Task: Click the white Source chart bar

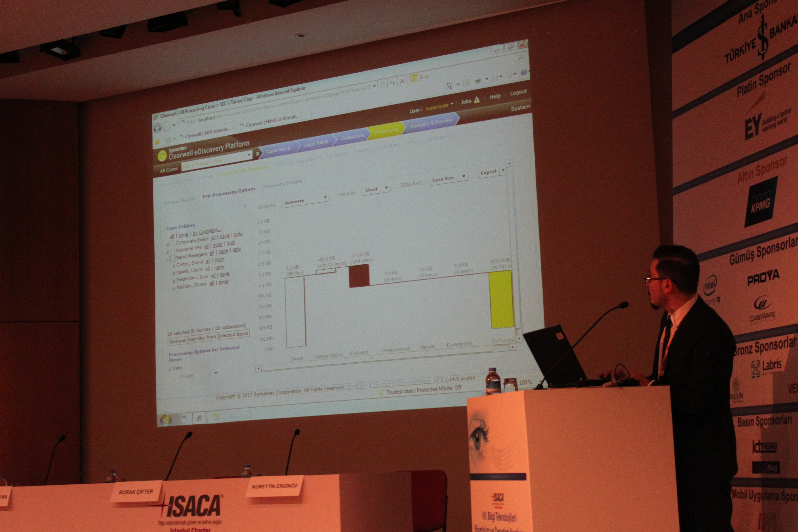Action: coord(296,312)
